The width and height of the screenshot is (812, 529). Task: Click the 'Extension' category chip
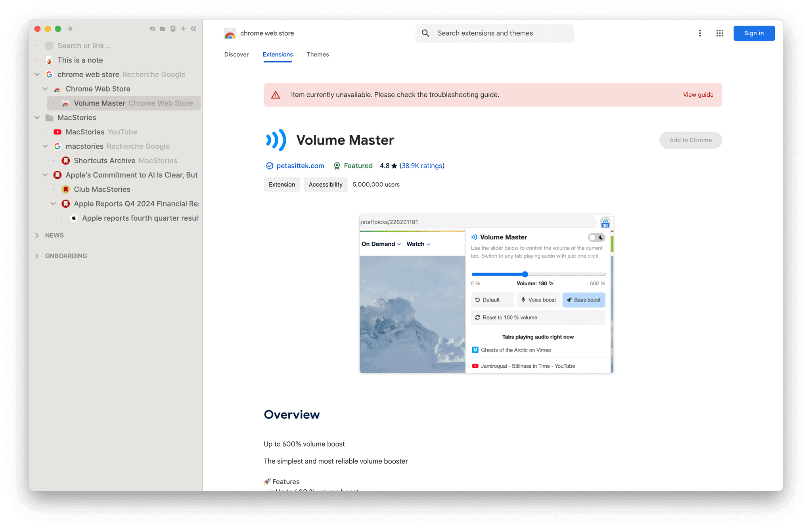pos(282,184)
